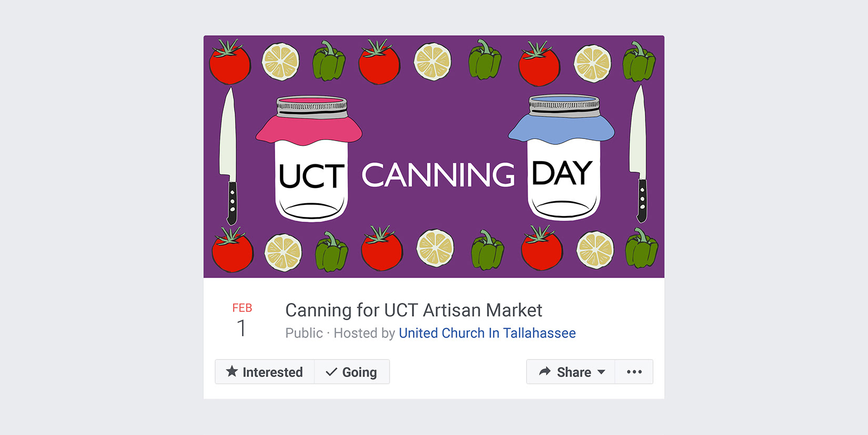Viewport: 868px width, 435px height.
Task: Click the blue-lidded DAY jar
Action: coord(563,157)
